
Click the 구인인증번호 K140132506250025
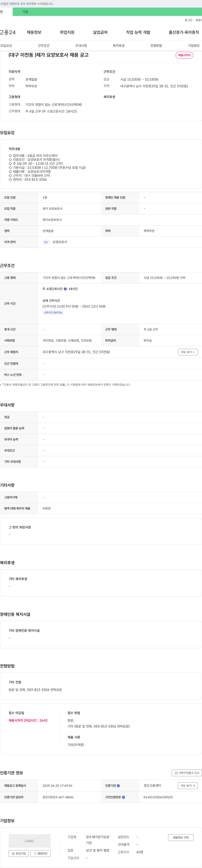[x=158, y=797]
